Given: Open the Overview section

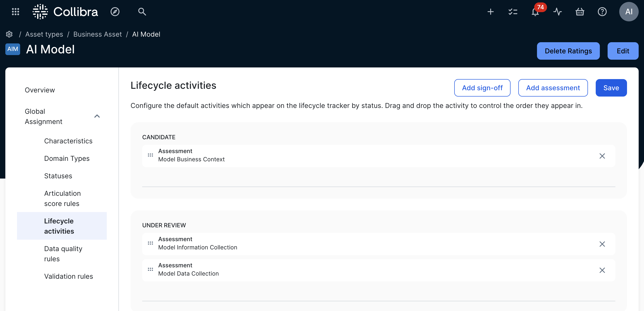Looking at the screenshot, I should (x=40, y=90).
